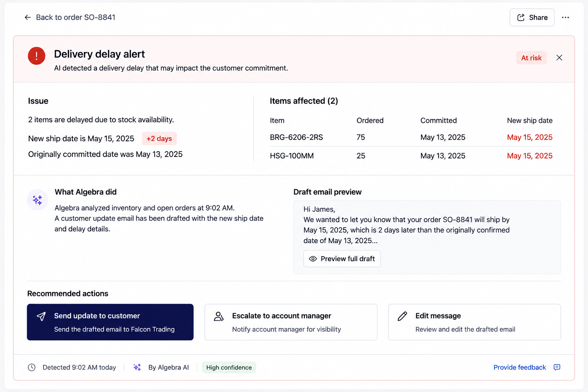Image resolution: width=588 pixels, height=392 pixels.
Task: Send update to customer
Action: pyautogui.click(x=110, y=322)
